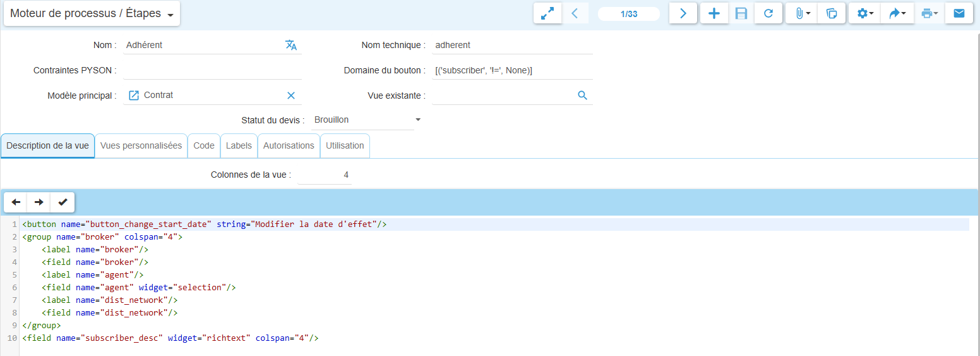Open the print dropdown menu
980x356 pixels.
[x=929, y=13]
